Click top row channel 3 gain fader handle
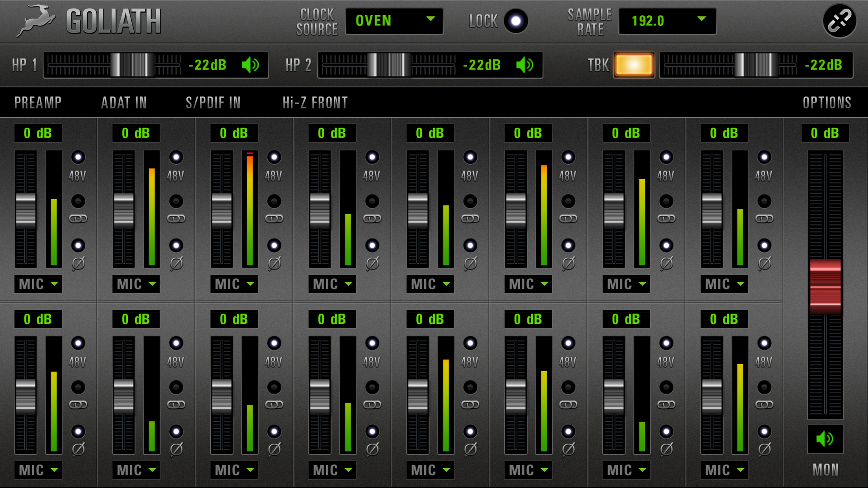868x488 pixels. coord(222,211)
